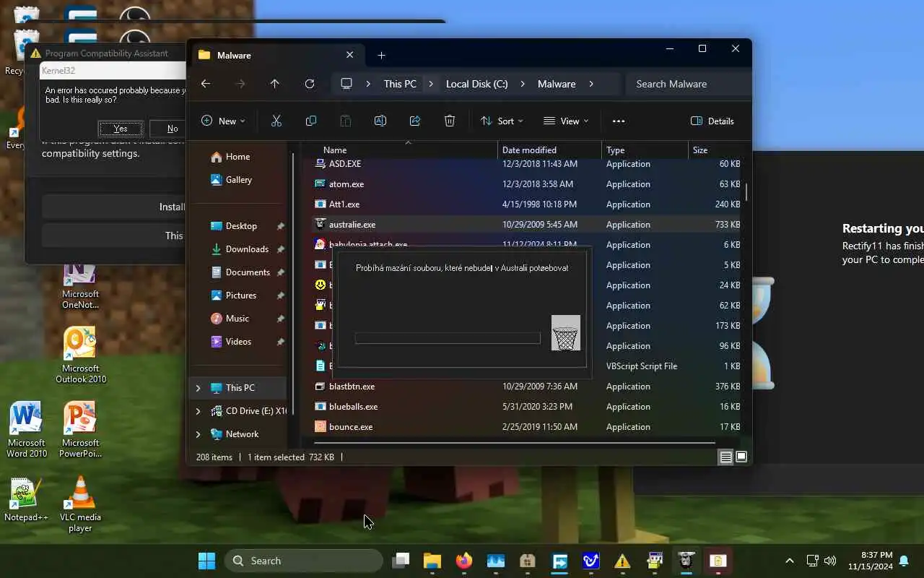Switch to details list view icon
The image size is (924, 578).
(726, 457)
